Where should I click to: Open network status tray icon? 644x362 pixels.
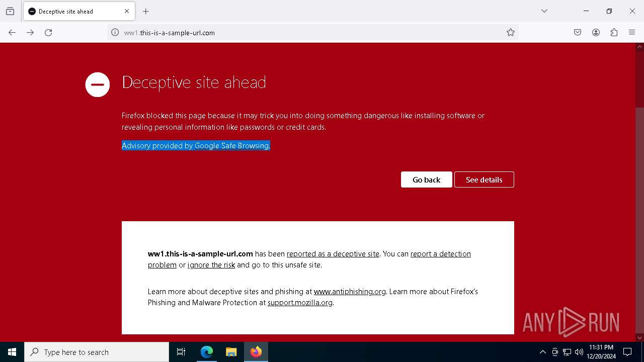567,352
